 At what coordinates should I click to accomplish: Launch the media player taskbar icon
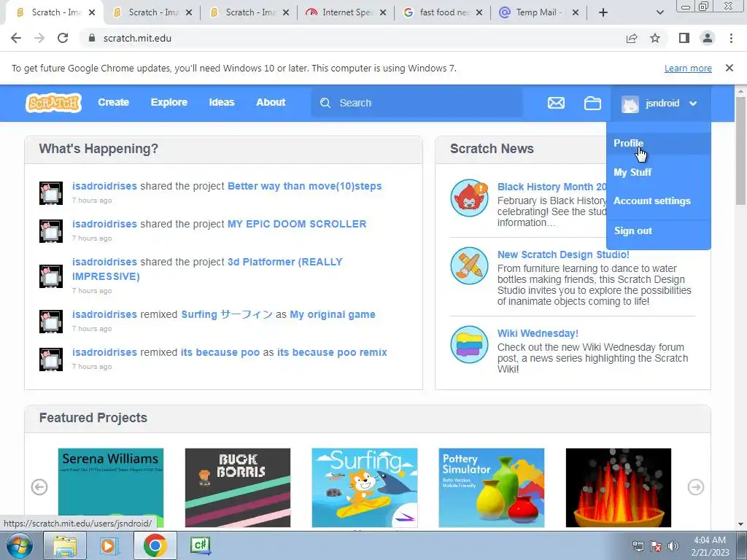tap(109, 545)
